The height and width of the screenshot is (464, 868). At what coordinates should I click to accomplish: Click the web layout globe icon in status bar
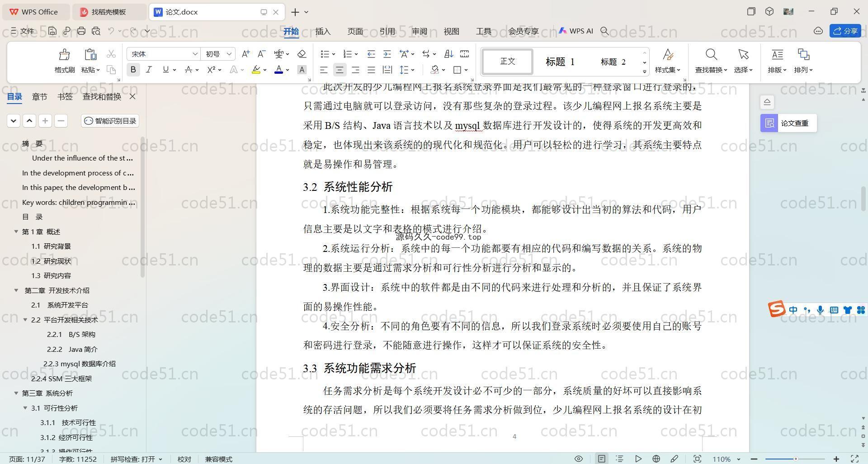tap(656, 459)
